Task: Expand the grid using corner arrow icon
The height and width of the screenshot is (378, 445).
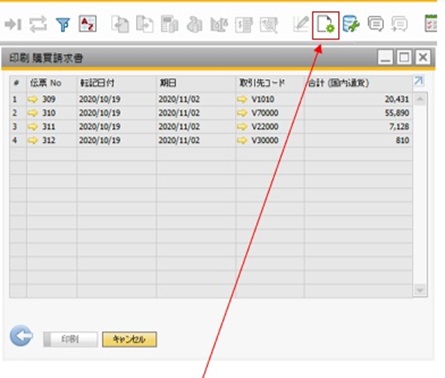Action: pyautogui.click(x=419, y=81)
